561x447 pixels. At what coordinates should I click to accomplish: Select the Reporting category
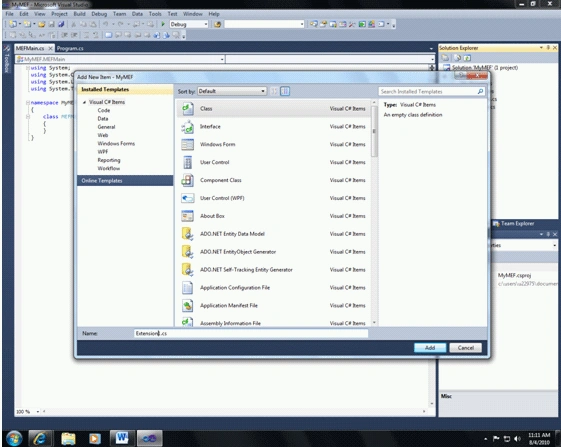tap(109, 160)
